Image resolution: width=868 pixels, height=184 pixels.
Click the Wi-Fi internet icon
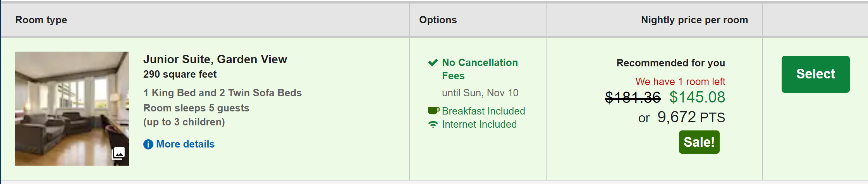[433, 125]
